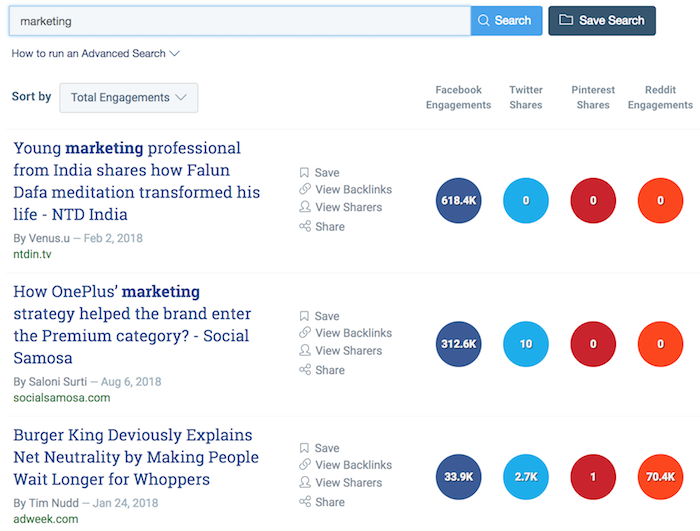
Task: Save the Burger King article
Action: [319, 448]
